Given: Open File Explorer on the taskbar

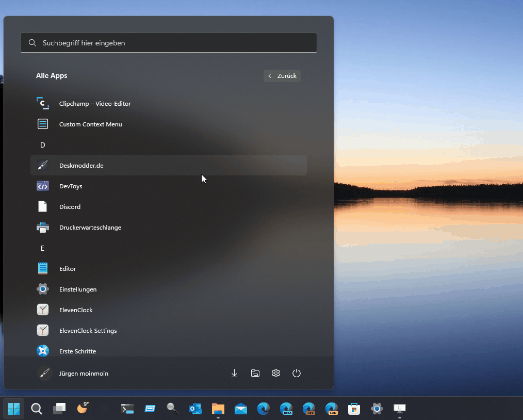Looking at the screenshot, I should tap(218, 409).
